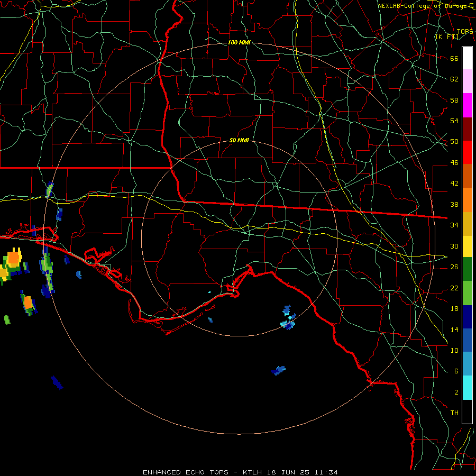Click the TH threshold legend label
This screenshot has width=476, height=476.
(454, 413)
